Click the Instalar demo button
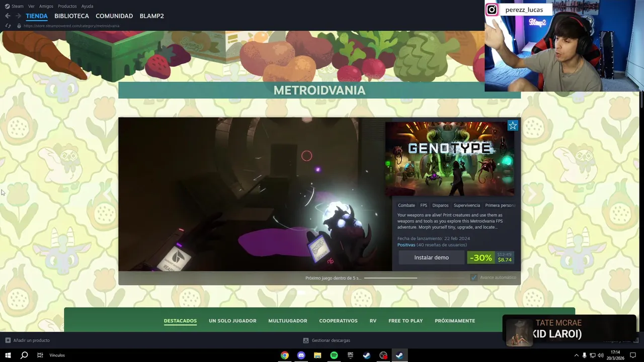This screenshot has width=644, height=362. tap(431, 257)
